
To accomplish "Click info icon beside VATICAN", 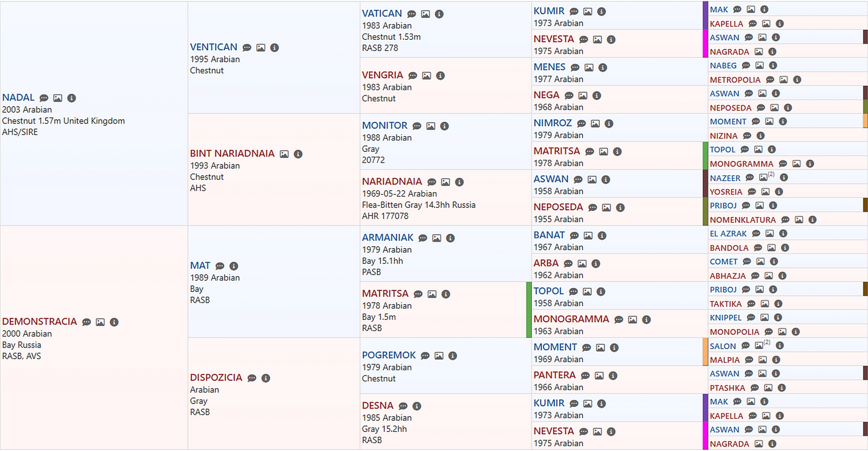I will pyautogui.click(x=439, y=14).
